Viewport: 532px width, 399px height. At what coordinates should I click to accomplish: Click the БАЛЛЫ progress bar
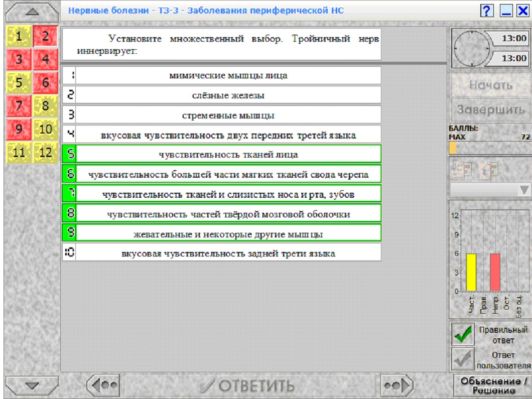(490, 148)
